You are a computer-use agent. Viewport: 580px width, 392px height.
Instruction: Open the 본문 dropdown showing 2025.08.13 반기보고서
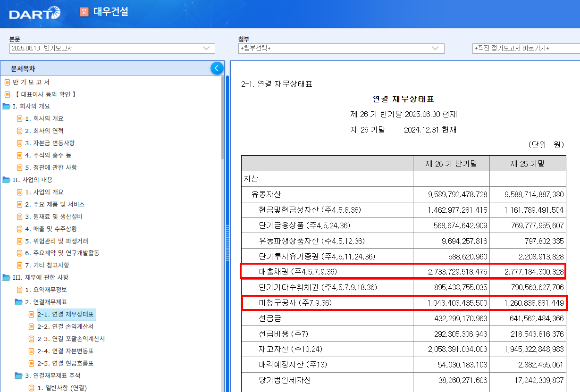[x=112, y=49]
